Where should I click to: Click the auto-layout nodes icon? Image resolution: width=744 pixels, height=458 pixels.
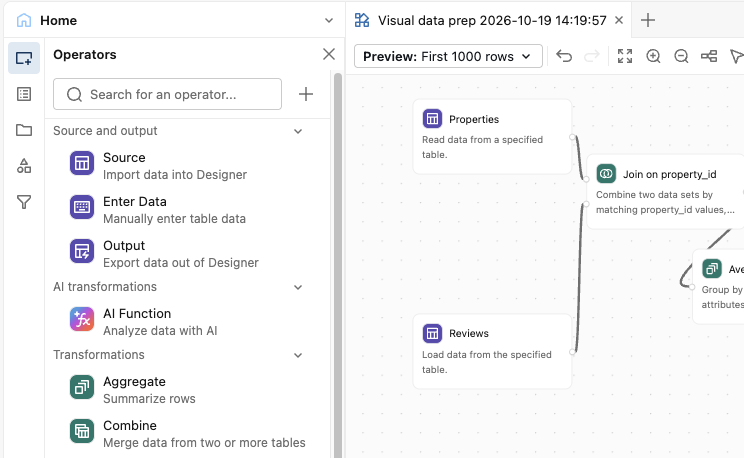709,56
